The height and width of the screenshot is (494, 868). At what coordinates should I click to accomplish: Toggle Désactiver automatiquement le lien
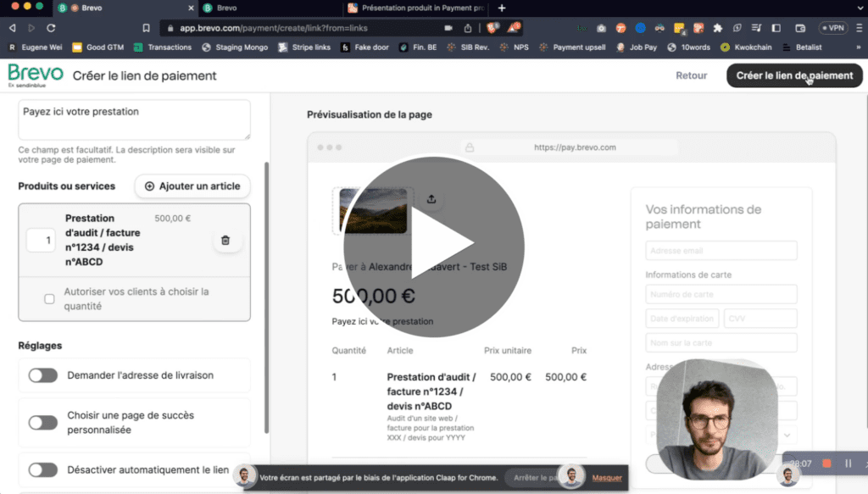pos(42,469)
